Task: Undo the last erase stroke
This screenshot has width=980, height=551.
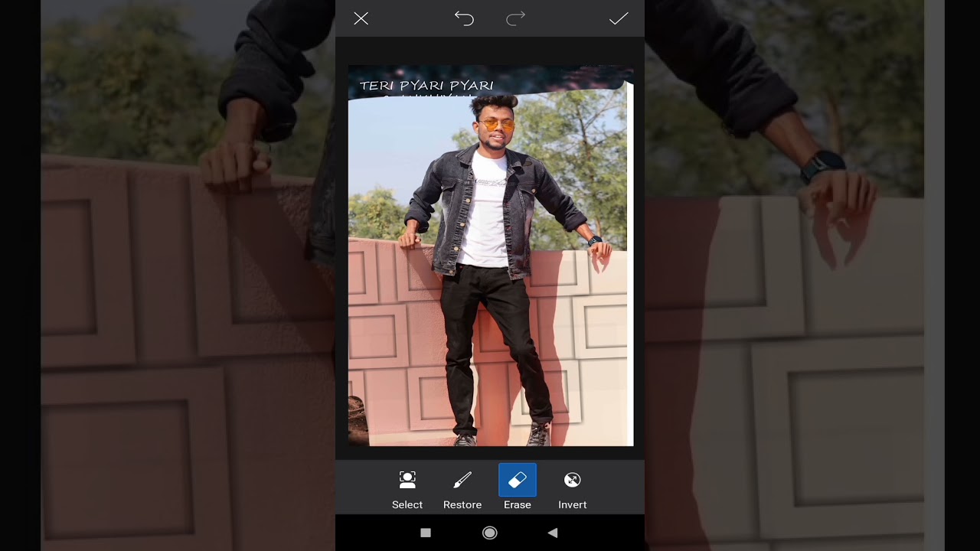Action: coord(464,18)
